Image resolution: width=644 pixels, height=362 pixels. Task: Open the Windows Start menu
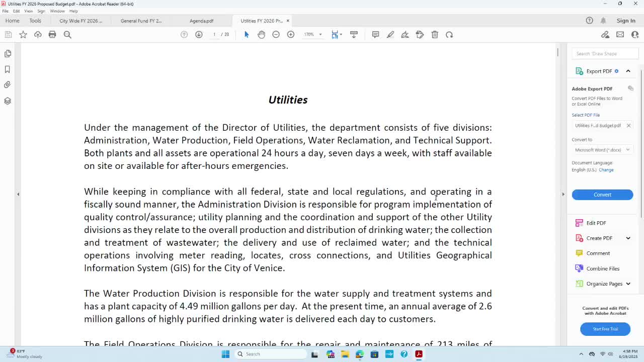point(225,354)
